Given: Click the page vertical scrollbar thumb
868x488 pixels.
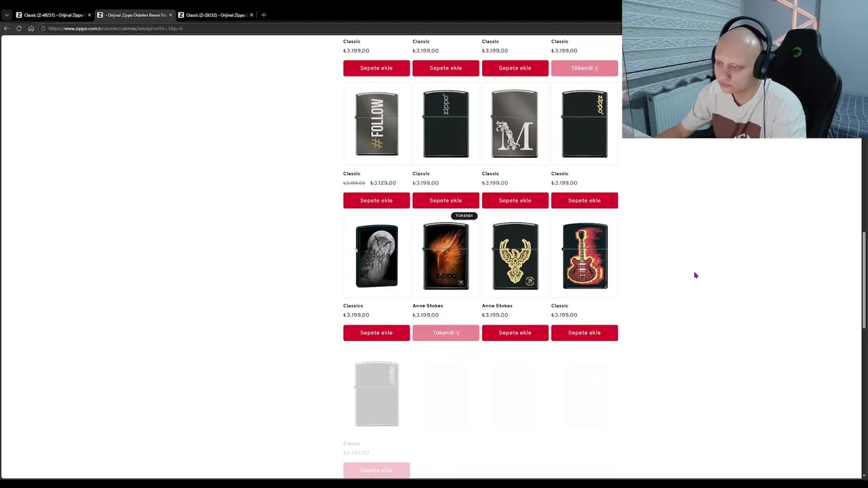Looking at the screenshot, I should (864, 281).
